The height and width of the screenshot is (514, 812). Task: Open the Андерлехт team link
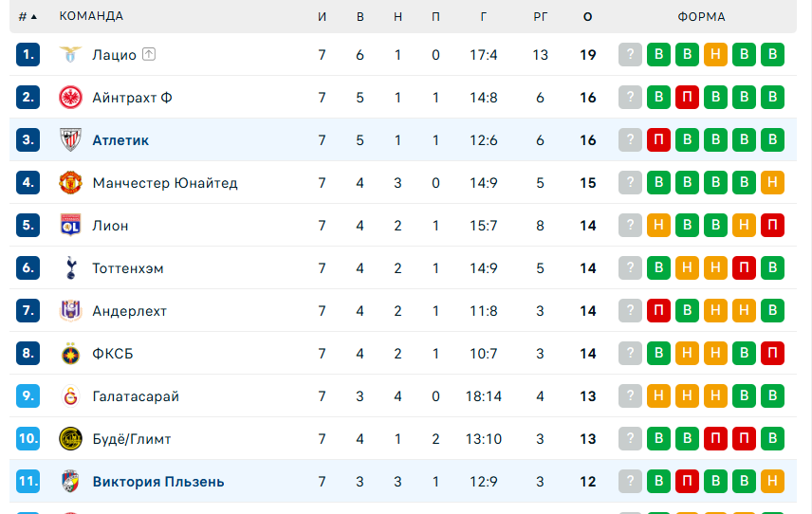coord(129,311)
